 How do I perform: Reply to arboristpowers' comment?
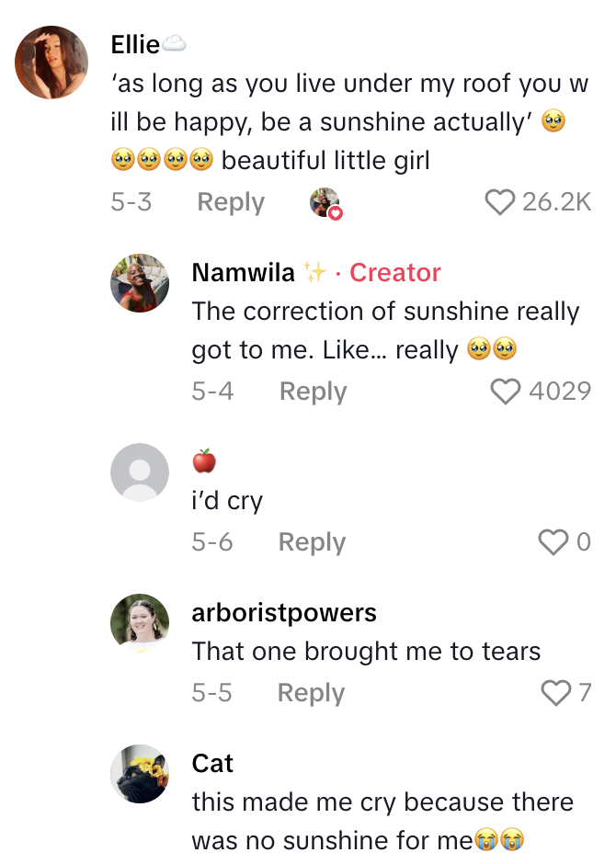click(x=310, y=692)
